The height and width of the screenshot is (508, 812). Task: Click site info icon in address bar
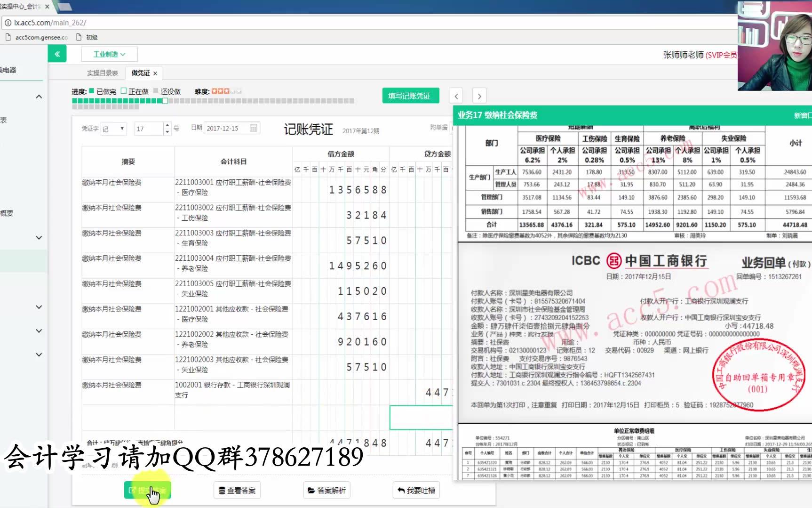click(8, 23)
